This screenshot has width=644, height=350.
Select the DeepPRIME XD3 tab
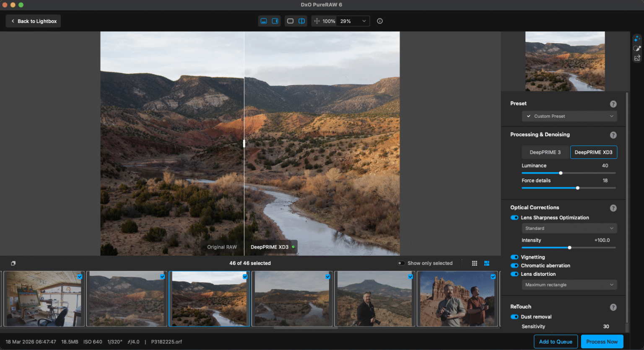[x=593, y=152]
